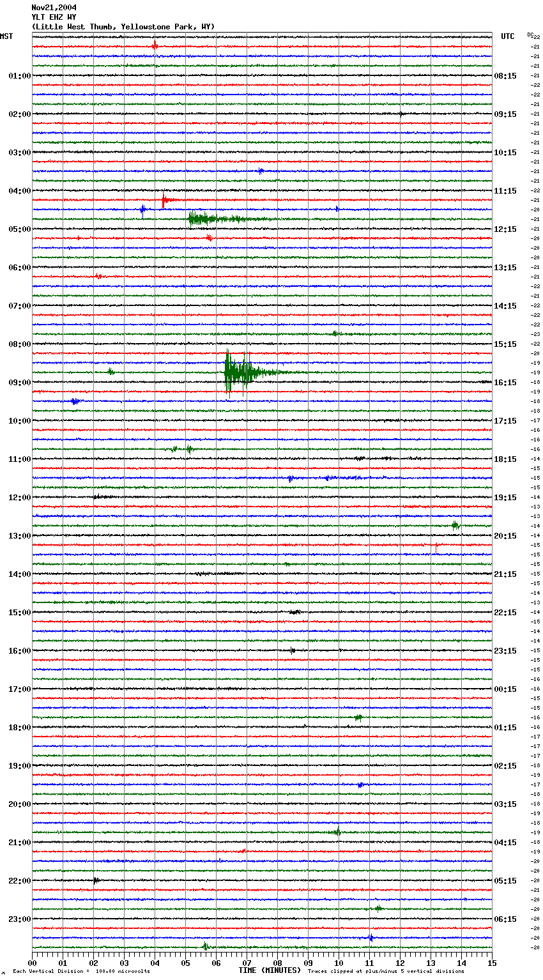543x980 pixels.
Task: Select the 18:00 MST time label
Action: point(20,728)
